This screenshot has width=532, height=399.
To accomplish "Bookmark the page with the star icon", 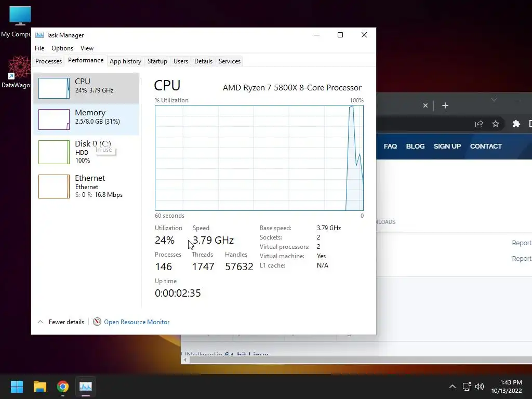I will click(495, 124).
